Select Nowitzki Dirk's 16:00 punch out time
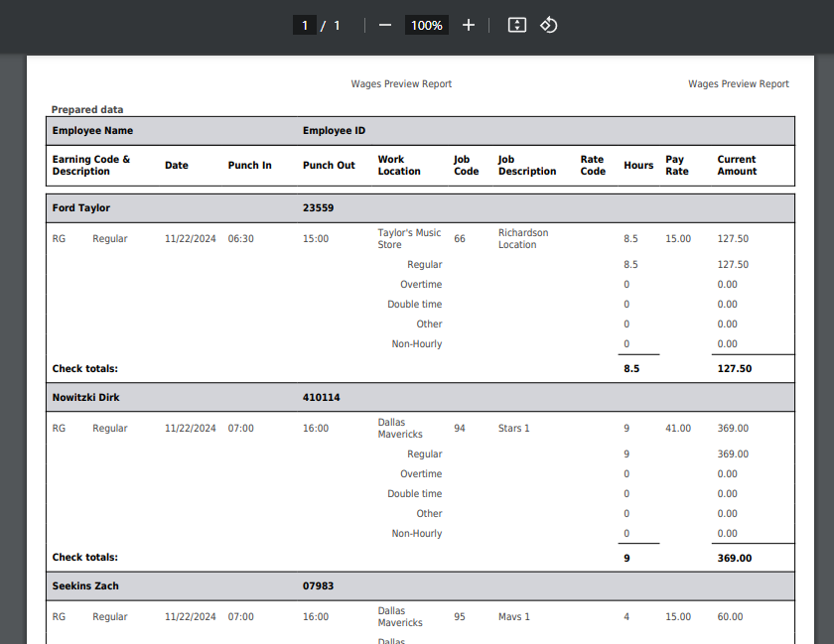 tap(316, 428)
